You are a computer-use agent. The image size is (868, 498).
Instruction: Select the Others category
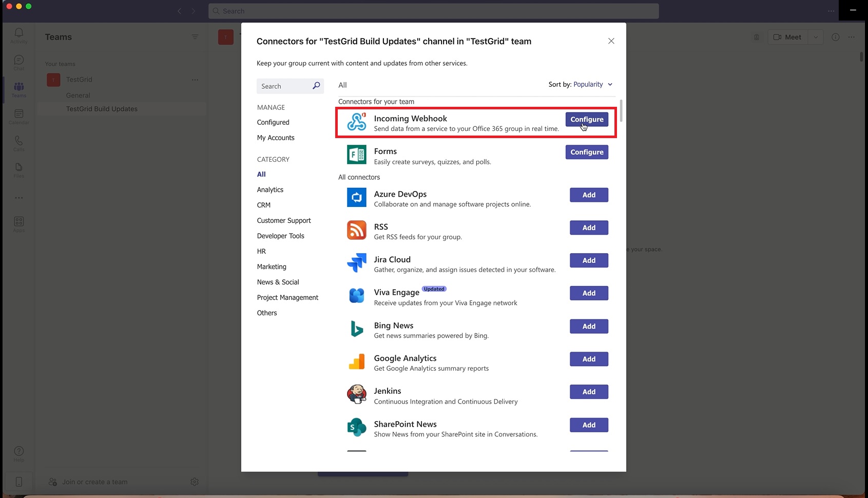[x=267, y=313]
